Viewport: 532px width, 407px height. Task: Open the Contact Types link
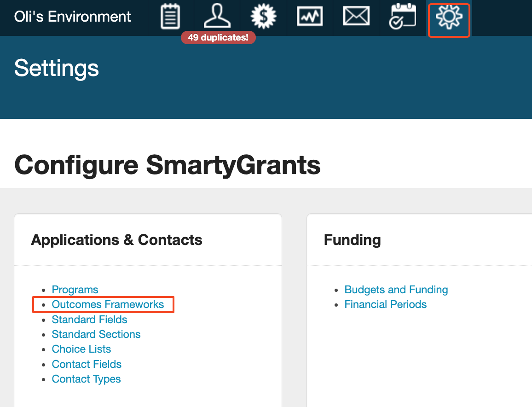tap(86, 379)
